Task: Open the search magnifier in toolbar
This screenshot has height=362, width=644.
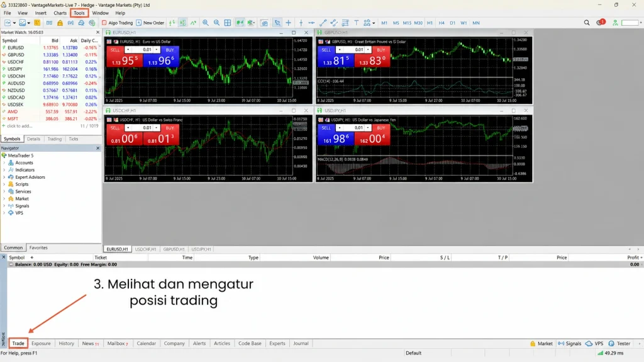Action: pos(587,23)
